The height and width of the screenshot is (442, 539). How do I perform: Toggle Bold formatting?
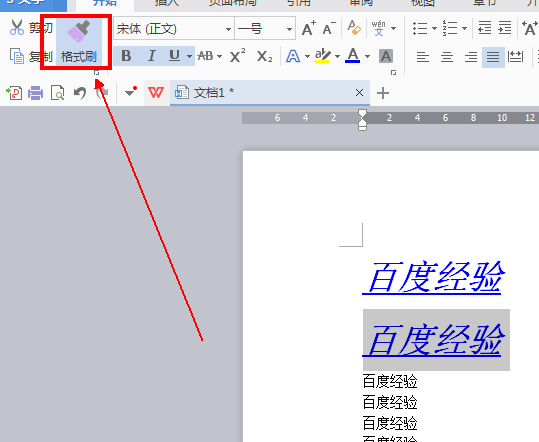point(126,56)
